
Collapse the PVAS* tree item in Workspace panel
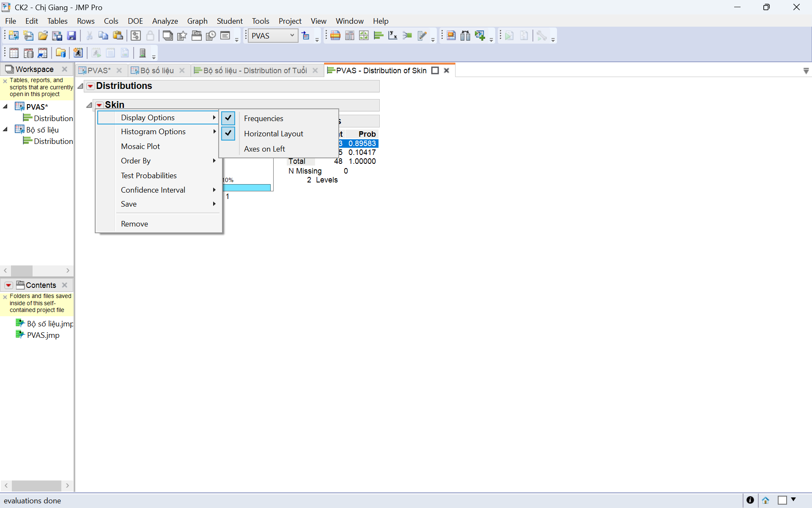5,106
